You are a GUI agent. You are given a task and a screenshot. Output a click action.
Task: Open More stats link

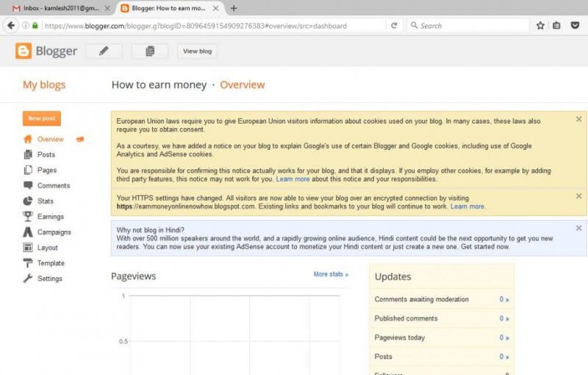coord(331,274)
